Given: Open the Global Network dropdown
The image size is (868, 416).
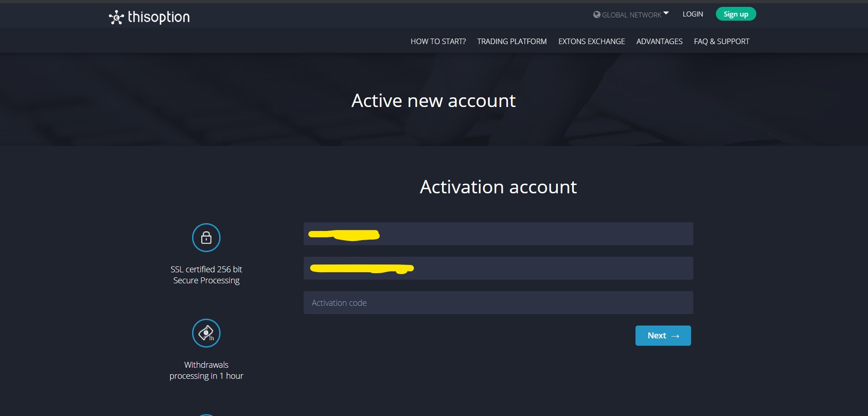Looking at the screenshot, I should tap(631, 15).
